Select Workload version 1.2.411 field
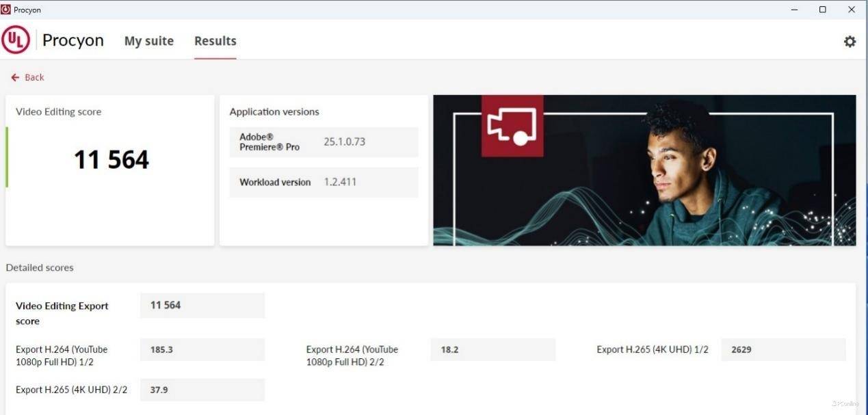Viewport: 868px width, 415px height. (324, 183)
